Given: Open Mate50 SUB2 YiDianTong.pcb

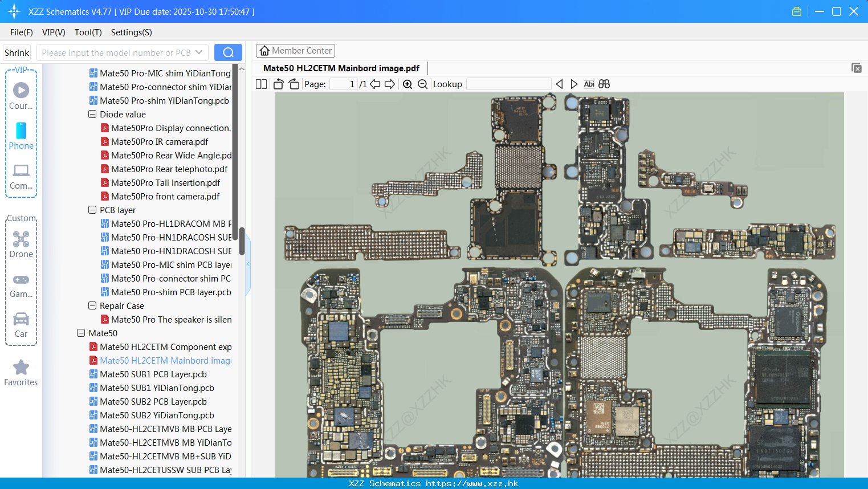Looking at the screenshot, I should (152, 415).
